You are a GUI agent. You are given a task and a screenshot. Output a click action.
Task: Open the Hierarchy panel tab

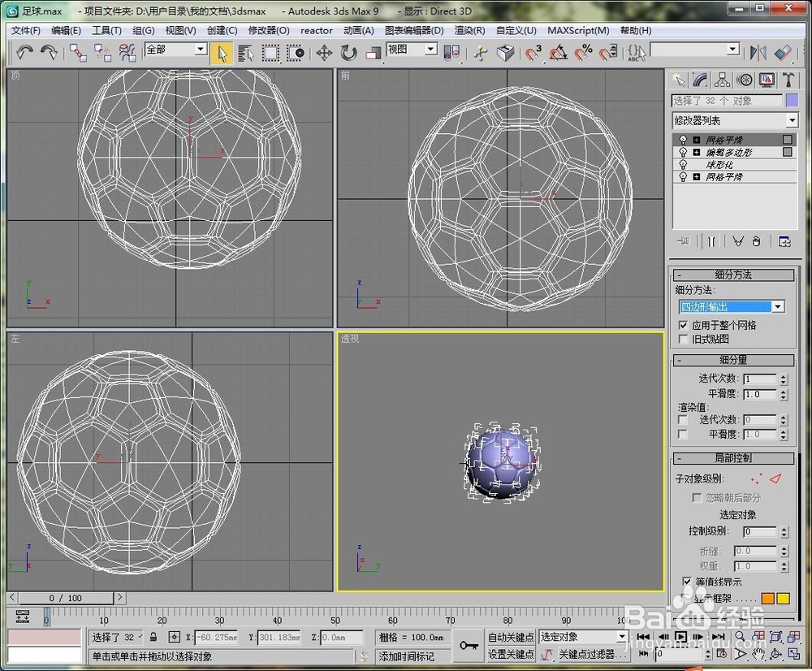pyautogui.click(x=723, y=80)
